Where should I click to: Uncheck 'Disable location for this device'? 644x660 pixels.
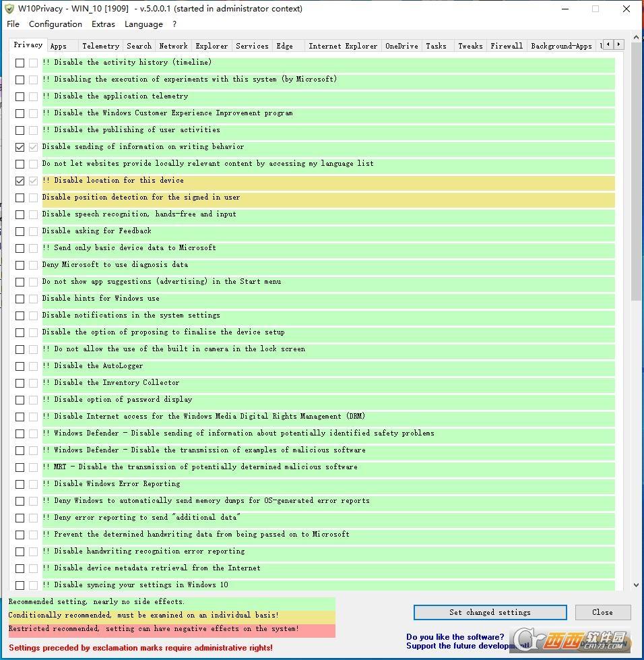coord(20,181)
